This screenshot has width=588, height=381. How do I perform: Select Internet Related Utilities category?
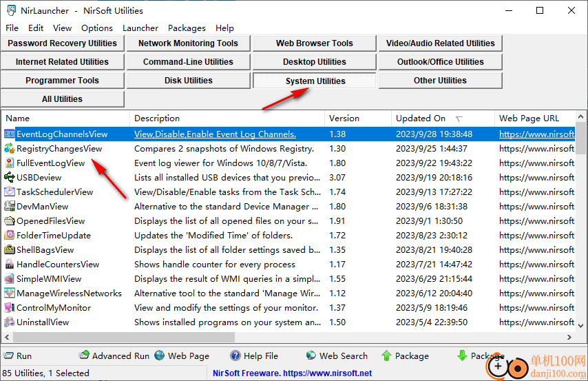click(62, 62)
